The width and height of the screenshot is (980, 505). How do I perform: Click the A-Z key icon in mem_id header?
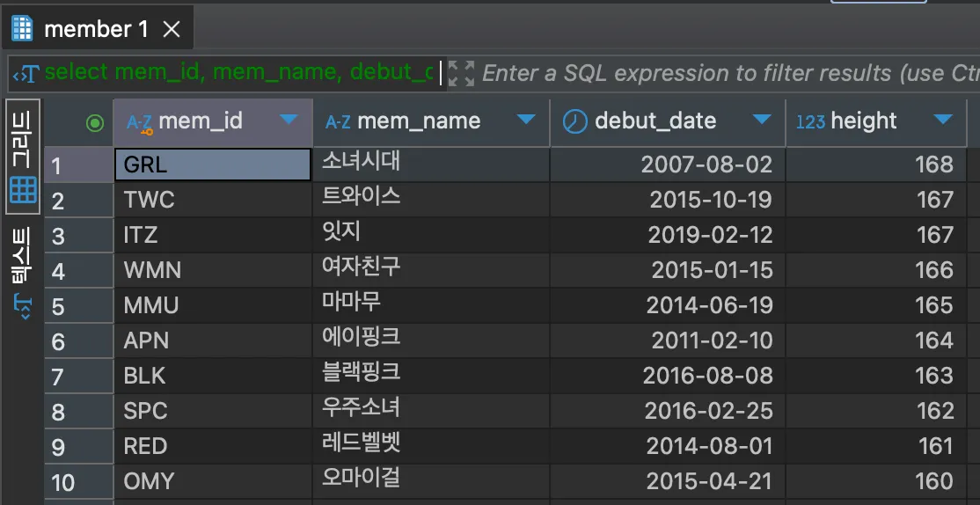139,124
